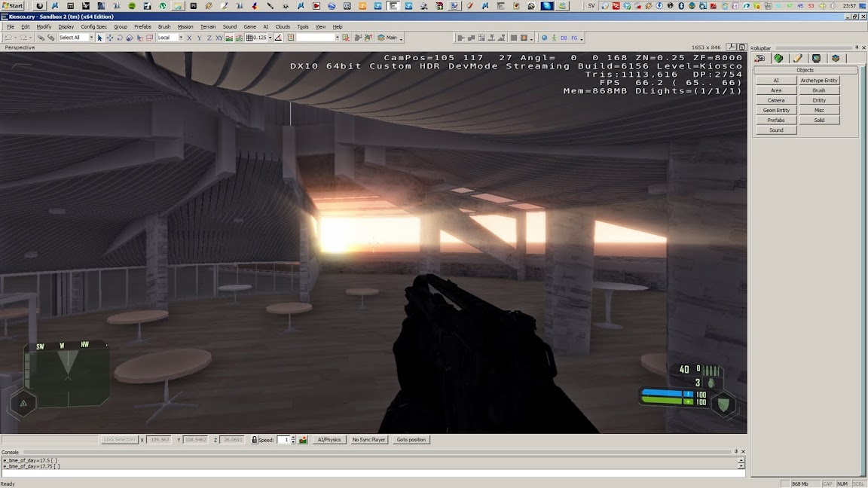
Task: Click the Redo arrow icon
Action: click(x=24, y=38)
